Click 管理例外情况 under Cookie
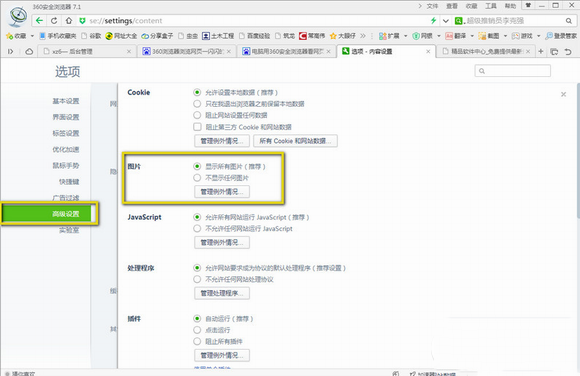The width and height of the screenshot is (580, 376). (x=222, y=141)
